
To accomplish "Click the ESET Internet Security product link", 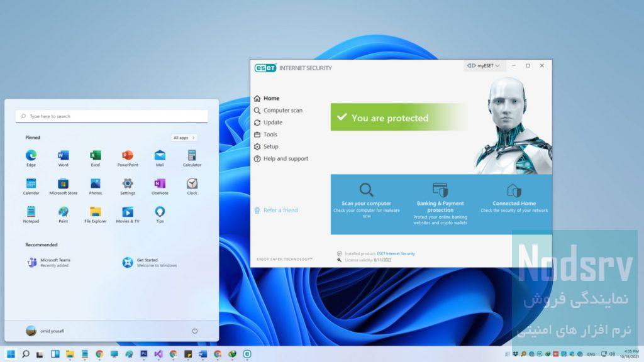I will coord(396,253).
